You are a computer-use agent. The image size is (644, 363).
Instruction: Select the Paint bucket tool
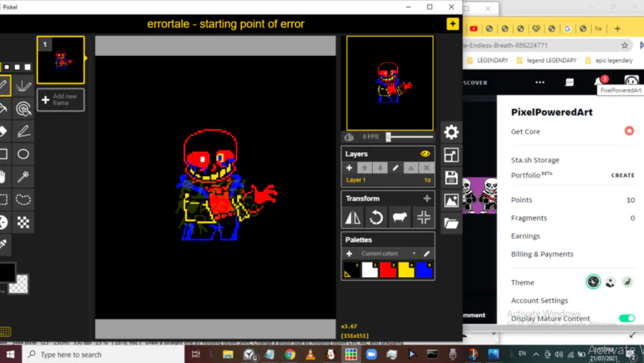(4, 109)
